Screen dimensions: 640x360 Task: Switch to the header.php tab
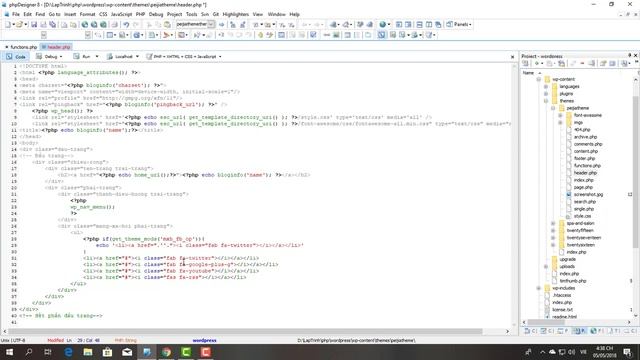click(57, 47)
